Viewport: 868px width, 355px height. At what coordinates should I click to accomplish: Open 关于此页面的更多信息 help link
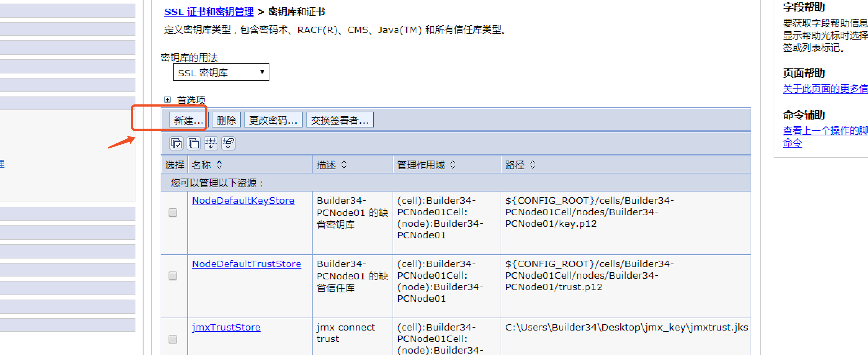(x=825, y=89)
